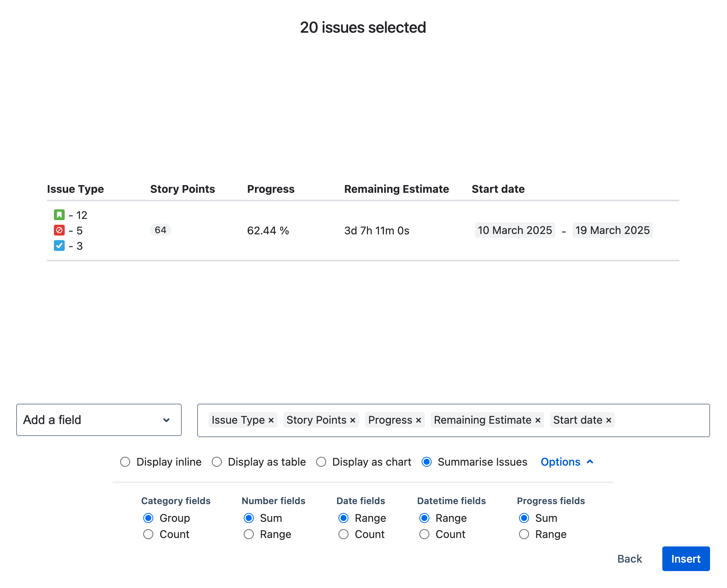The width and height of the screenshot is (727, 588).
Task: Choose Group under Category fields
Action: [148, 518]
